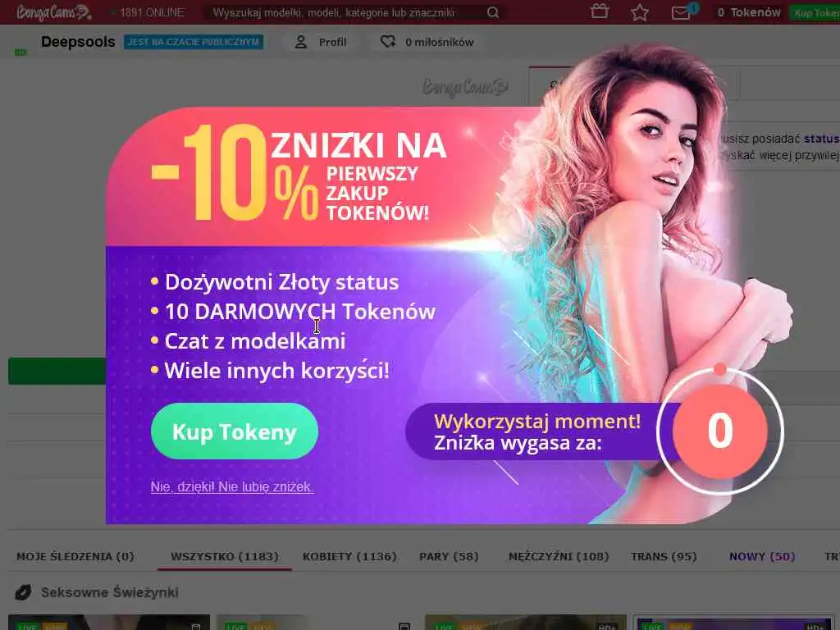Click the 0 Tokenów balance
This screenshot has height=630, width=840.
[749, 12]
